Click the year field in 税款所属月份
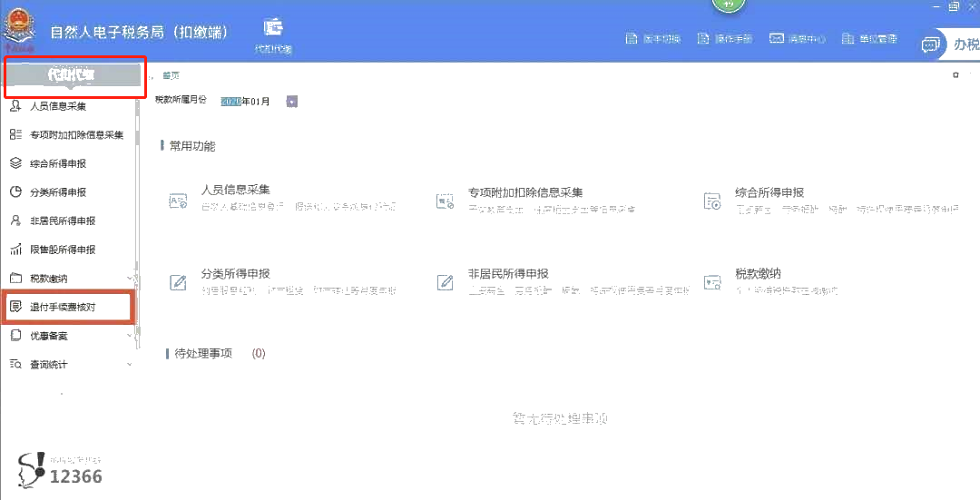 click(x=230, y=102)
